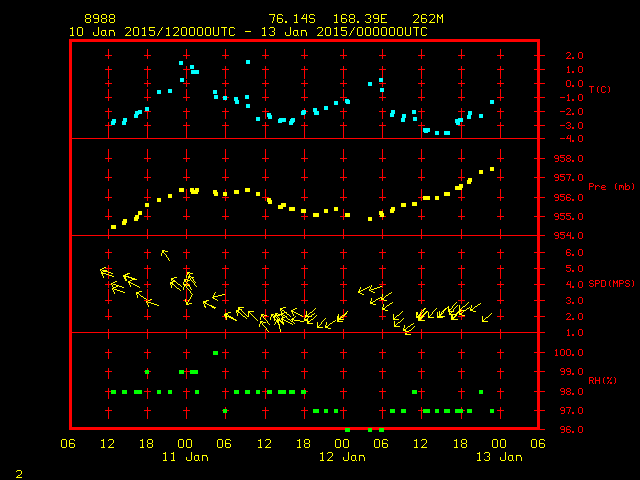Click the -3.0 temperature axis value

571,126
